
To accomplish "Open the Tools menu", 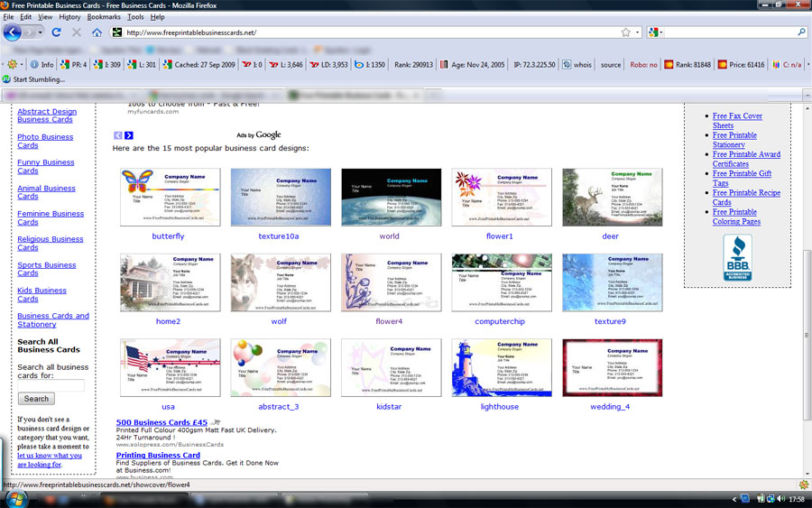I will [x=135, y=17].
